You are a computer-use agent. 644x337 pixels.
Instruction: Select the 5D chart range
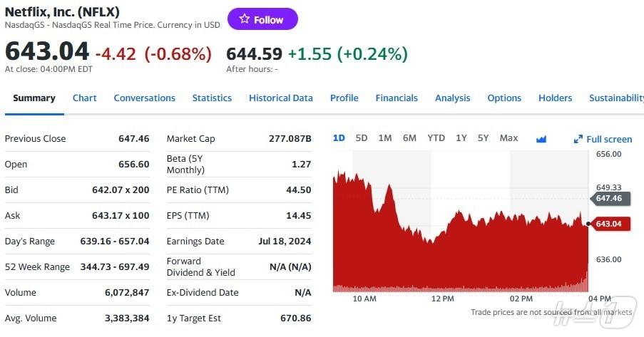click(362, 138)
